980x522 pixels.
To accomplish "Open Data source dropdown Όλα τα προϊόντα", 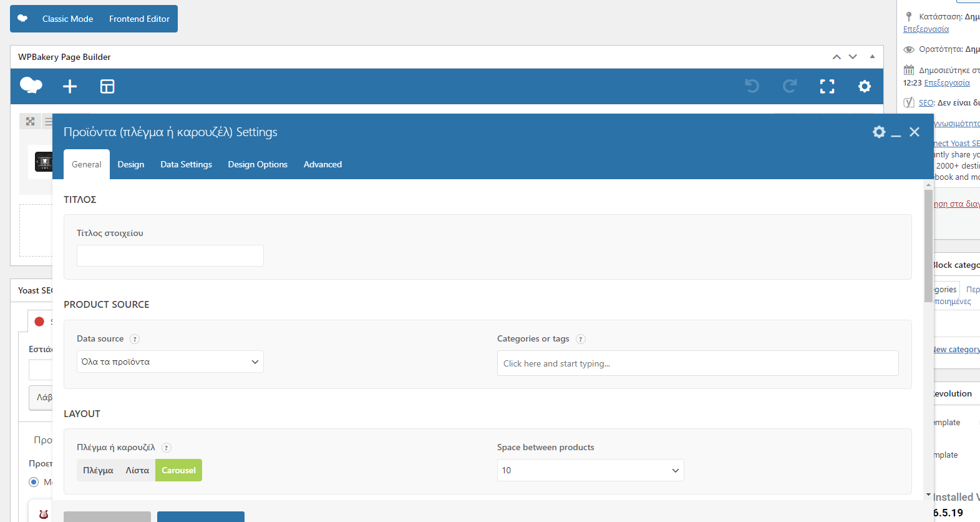I will click(170, 362).
